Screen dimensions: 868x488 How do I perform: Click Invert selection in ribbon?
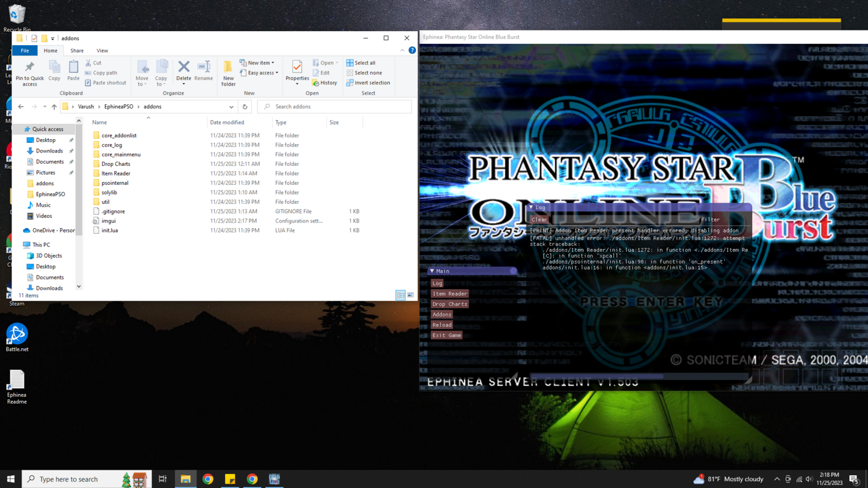click(x=368, y=83)
